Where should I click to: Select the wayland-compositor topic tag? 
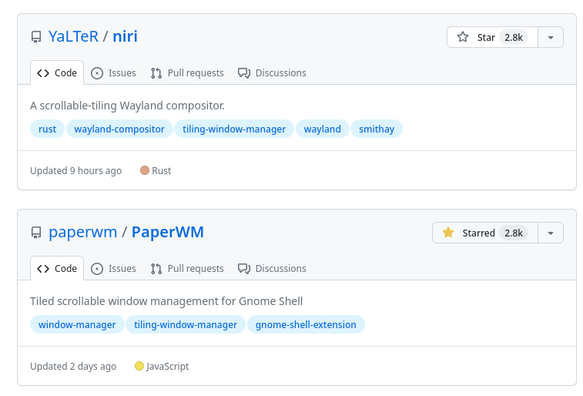coord(119,129)
